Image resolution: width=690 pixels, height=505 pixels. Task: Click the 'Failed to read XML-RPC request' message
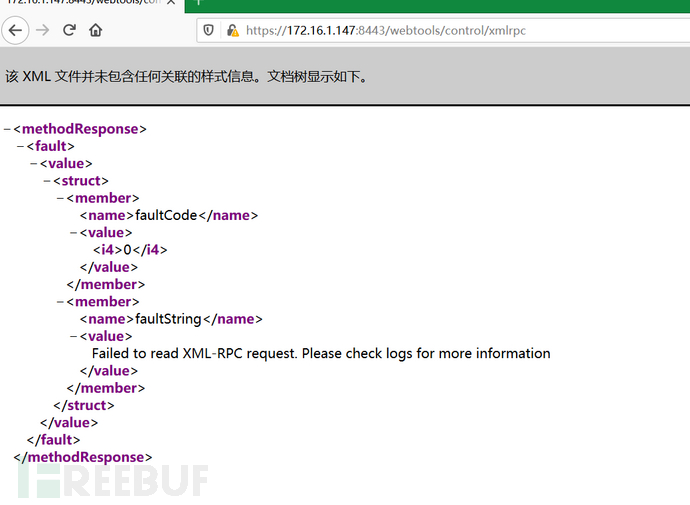pos(321,354)
